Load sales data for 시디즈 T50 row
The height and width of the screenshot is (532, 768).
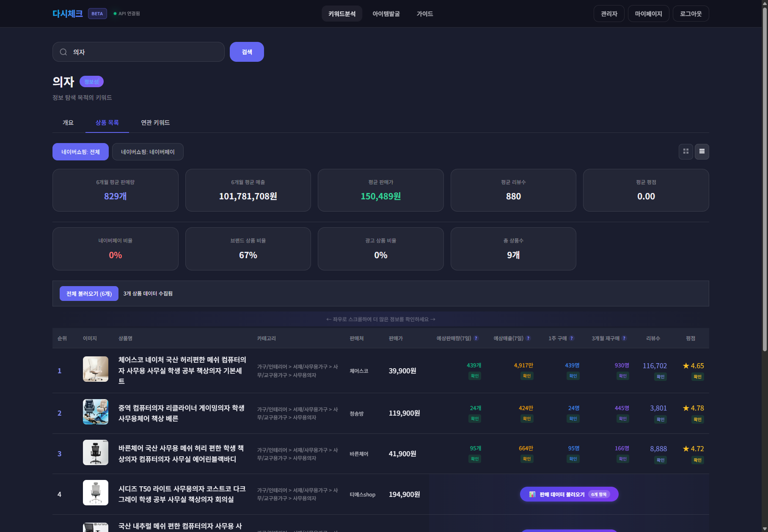pyautogui.click(x=569, y=494)
